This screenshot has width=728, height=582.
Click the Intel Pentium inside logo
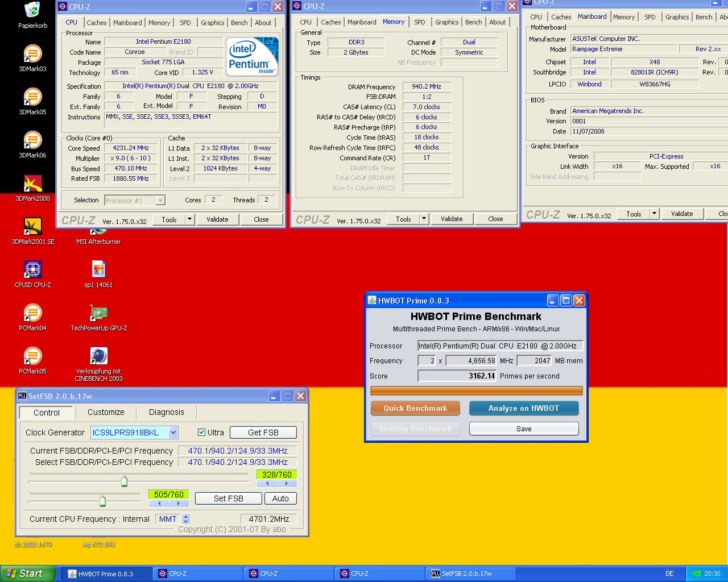[x=252, y=56]
